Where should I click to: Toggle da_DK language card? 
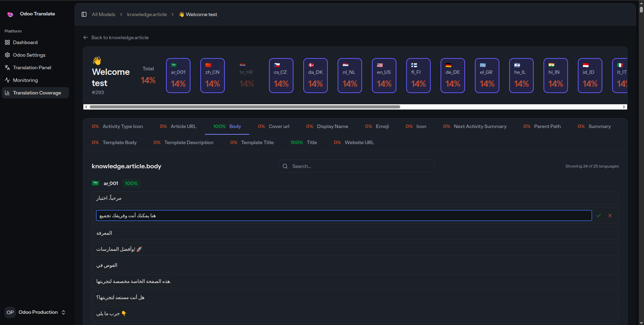coord(316,76)
